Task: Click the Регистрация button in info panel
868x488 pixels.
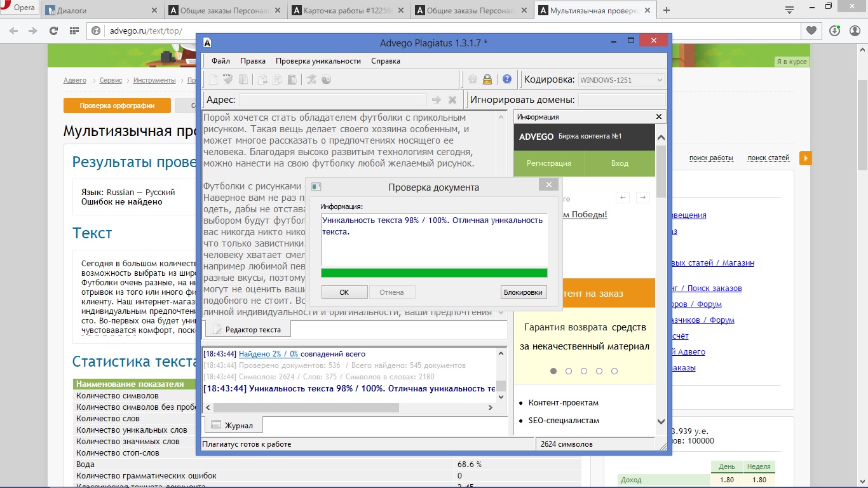Action: (548, 163)
